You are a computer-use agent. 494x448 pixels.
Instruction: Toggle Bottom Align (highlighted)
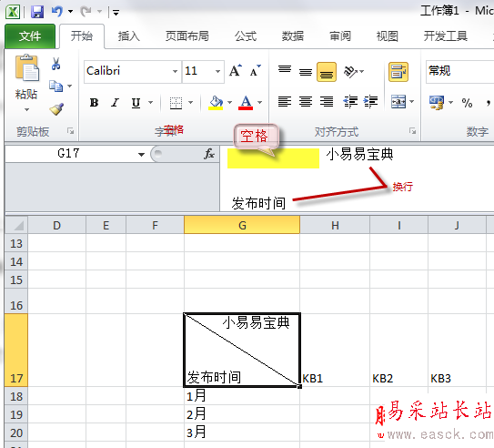(327, 72)
